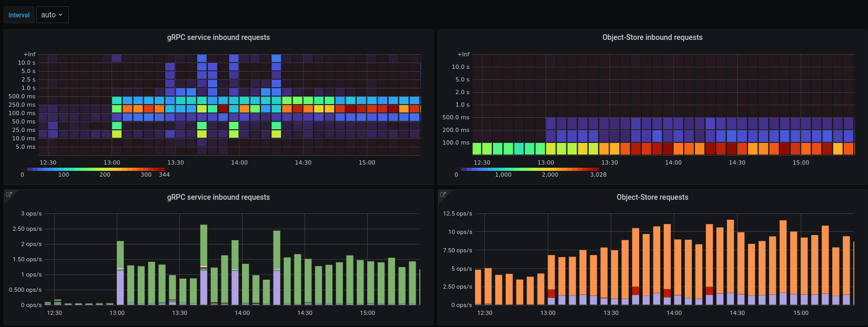
Task: Select the tallest green bar in gRPC chart
Action: pos(204,246)
